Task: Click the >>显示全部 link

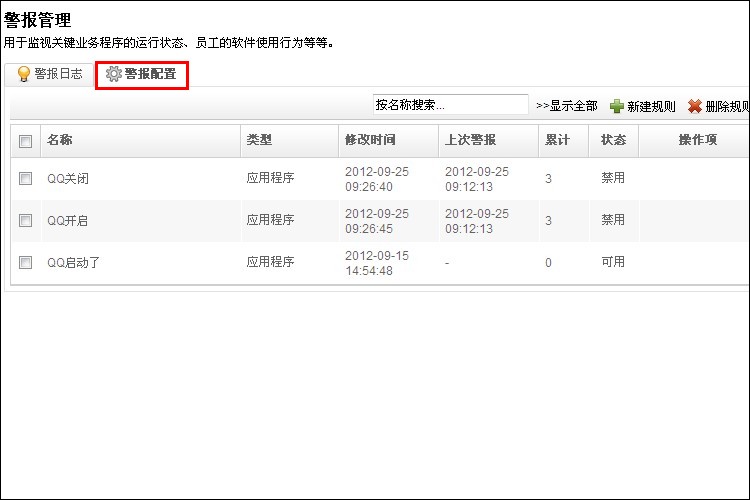Action: [567, 106]
